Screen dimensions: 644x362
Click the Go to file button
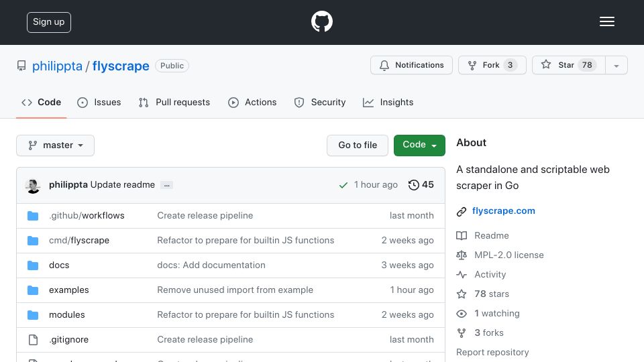click(x=358, y=145)
